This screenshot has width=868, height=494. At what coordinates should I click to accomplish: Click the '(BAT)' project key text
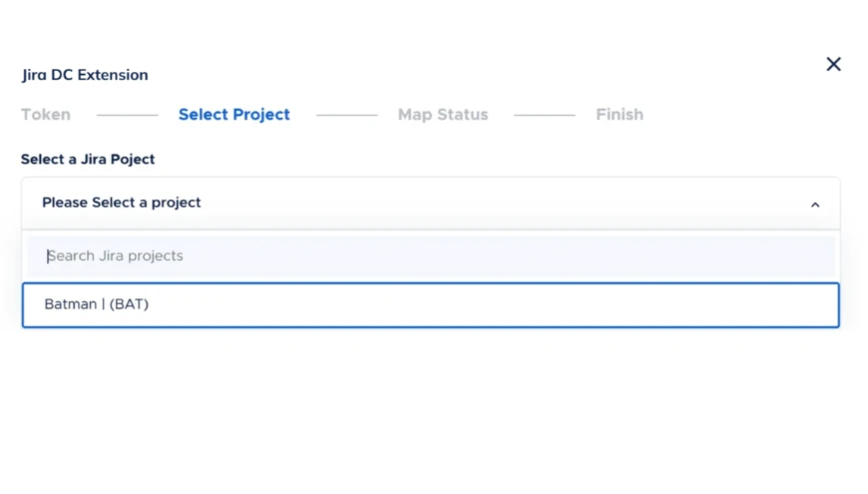[129, 305]
